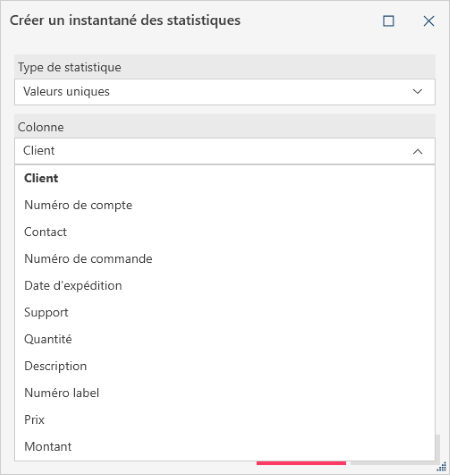
Task: Pick Prix from the column list
Action: coord(225,420)
